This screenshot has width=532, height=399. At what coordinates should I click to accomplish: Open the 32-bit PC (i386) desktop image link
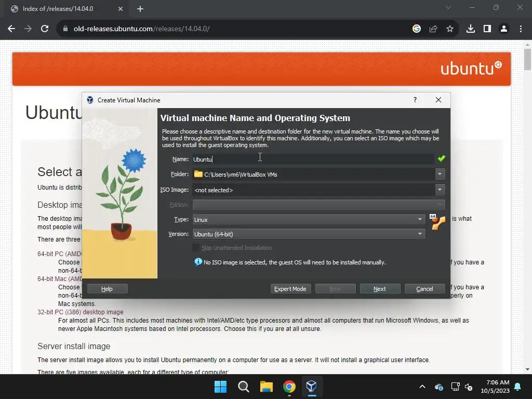click(81, 312)
